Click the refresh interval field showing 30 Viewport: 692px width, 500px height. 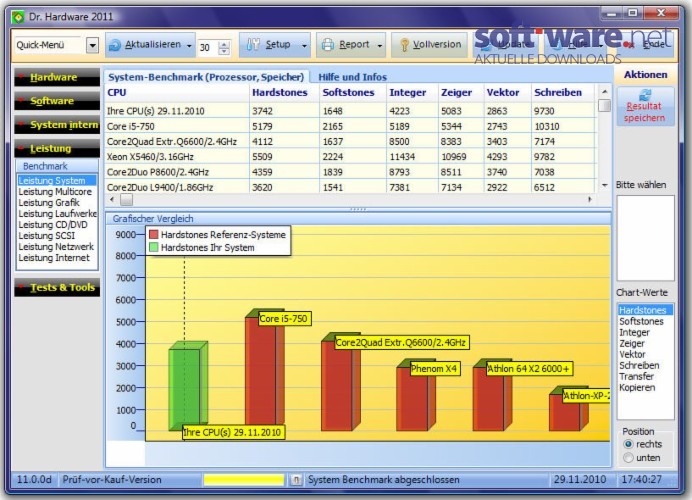[x=208, y=47]
